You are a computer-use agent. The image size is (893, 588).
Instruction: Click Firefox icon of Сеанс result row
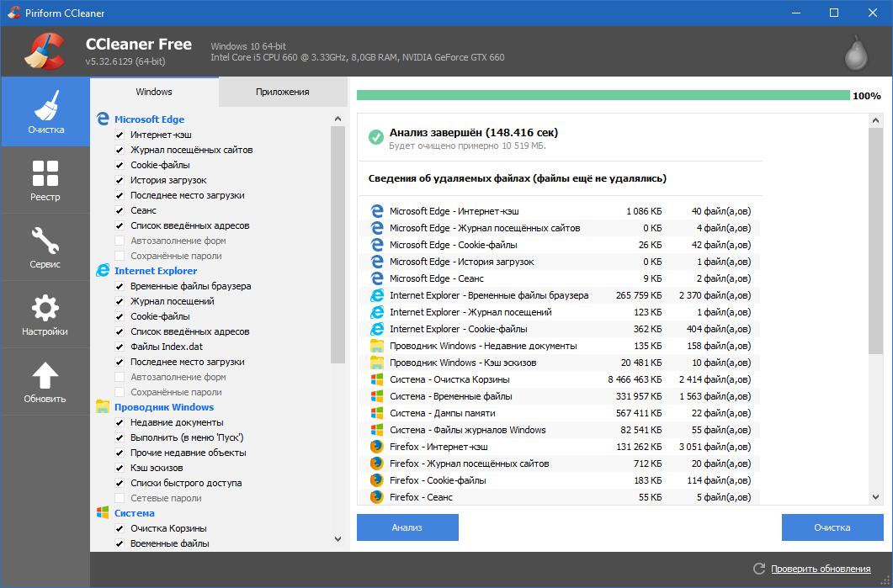coord(376,497)
